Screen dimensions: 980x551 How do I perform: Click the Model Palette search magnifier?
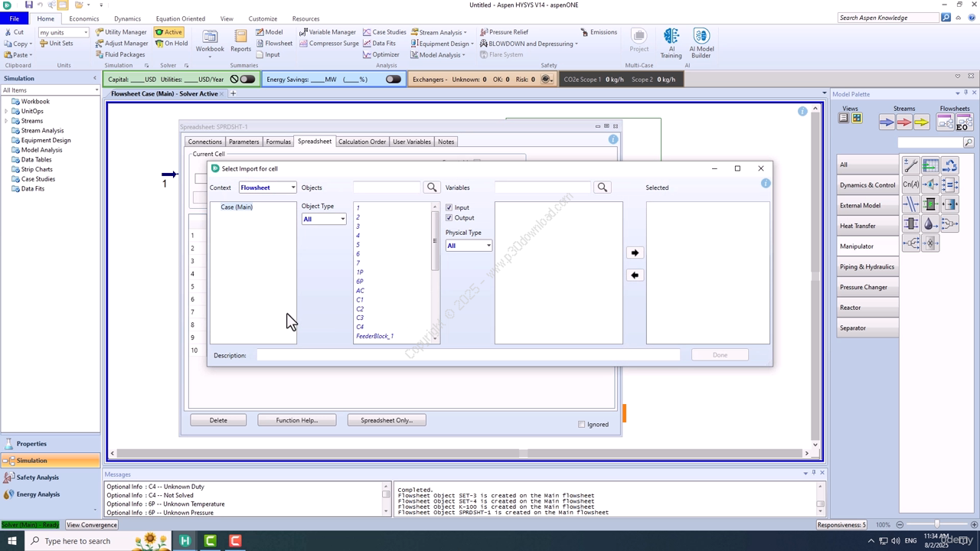click(968, 142)
